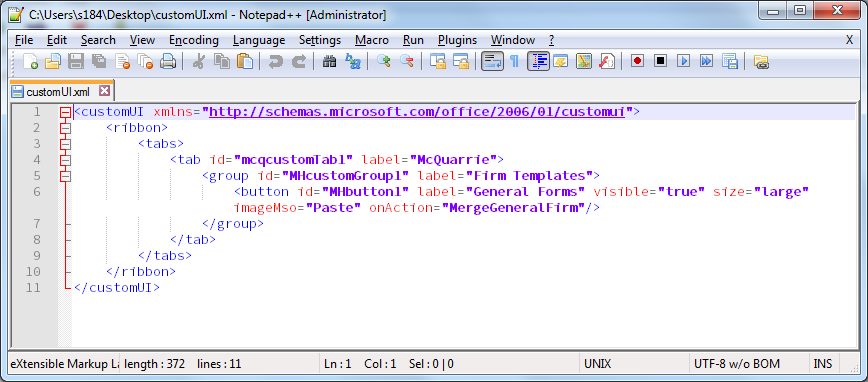Image resolution: width=868 pixels, height=382 pixels.
Task: Toggle the Show indent guide button
Action: pyautogui.click(x=539, y=61)
